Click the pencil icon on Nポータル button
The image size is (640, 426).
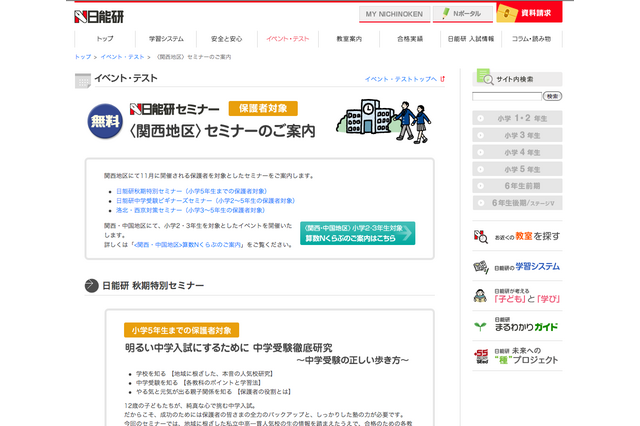point(446,13)
